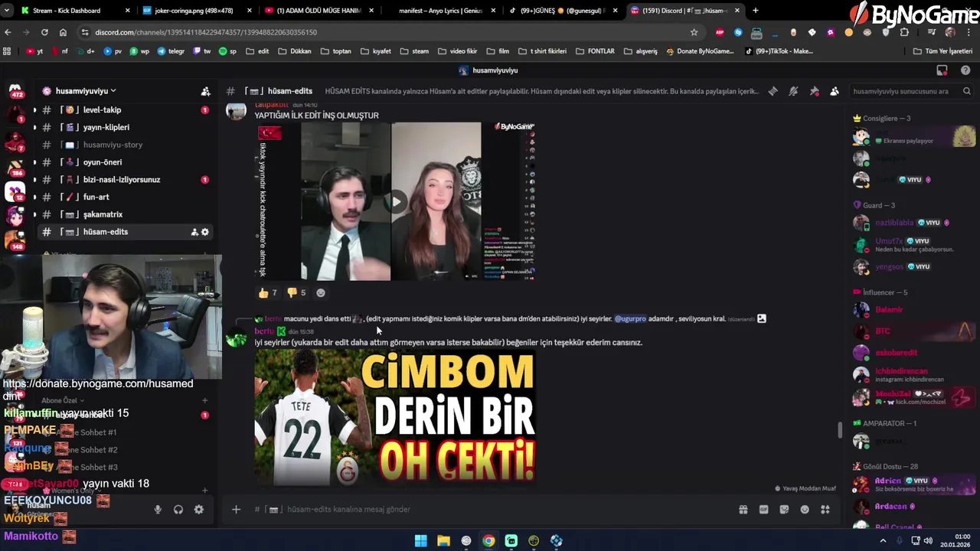Viewport: 980px width, 551px height.
Task: Toggle headphone deafen in user panel
Action: click(178, 510)
